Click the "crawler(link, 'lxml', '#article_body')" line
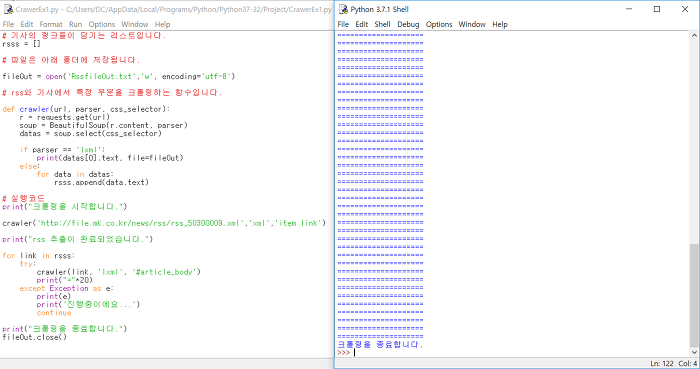The width and height of the screenshot is (700, 369). pos(119,272)
